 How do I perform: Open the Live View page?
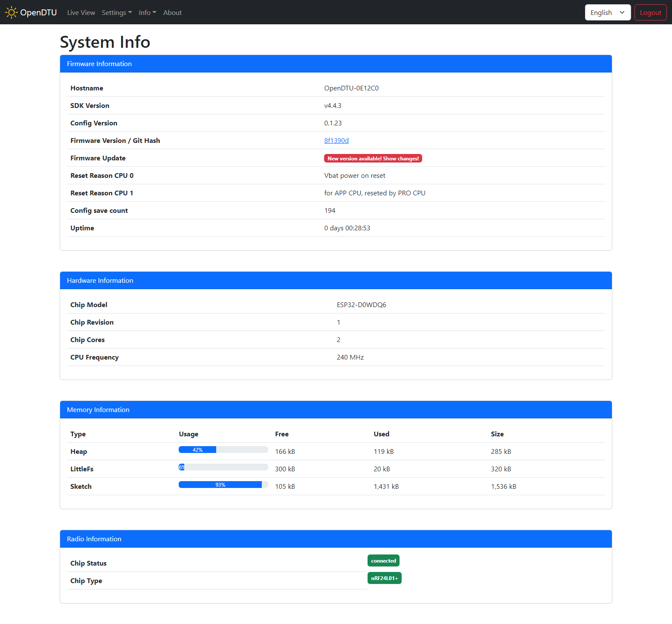(81, 13)
